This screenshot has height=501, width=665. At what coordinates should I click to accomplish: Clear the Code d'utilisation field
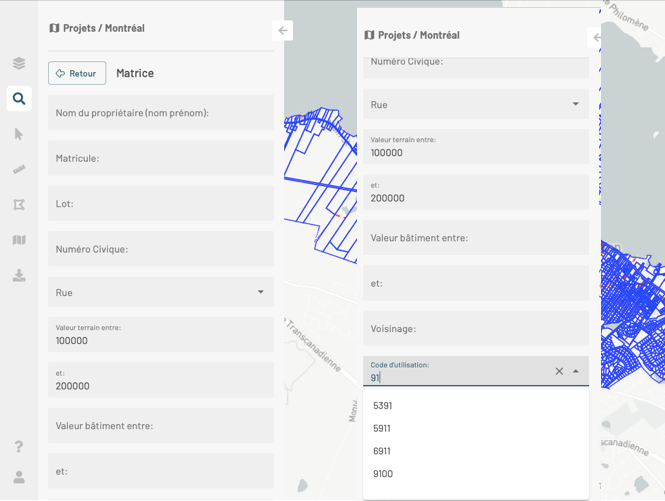pyautogui.click(x=559, y=371)
